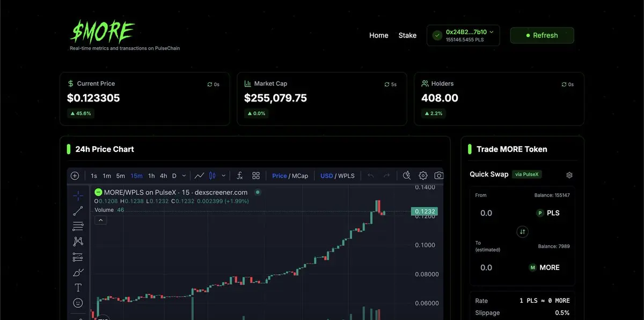This screenshot has height=320, width=644.
Task: Click the Current Price dollar icon
Action: coord(71,84)
